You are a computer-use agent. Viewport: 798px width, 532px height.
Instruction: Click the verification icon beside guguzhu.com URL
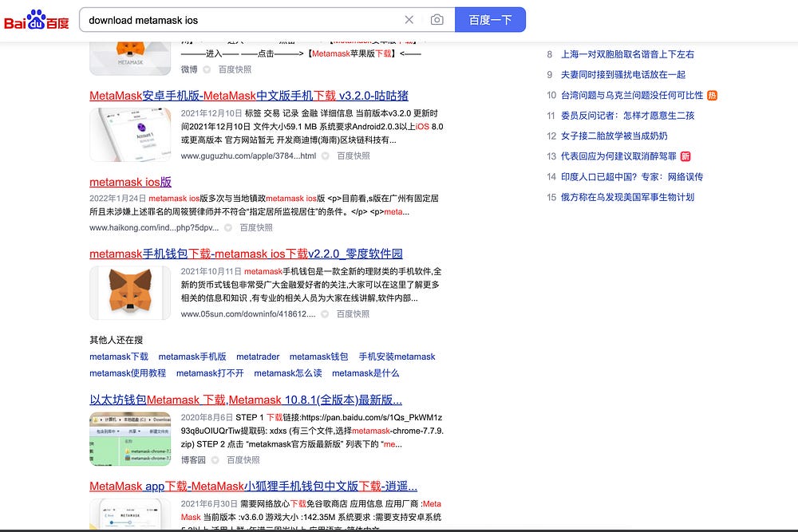coord(326,156)
